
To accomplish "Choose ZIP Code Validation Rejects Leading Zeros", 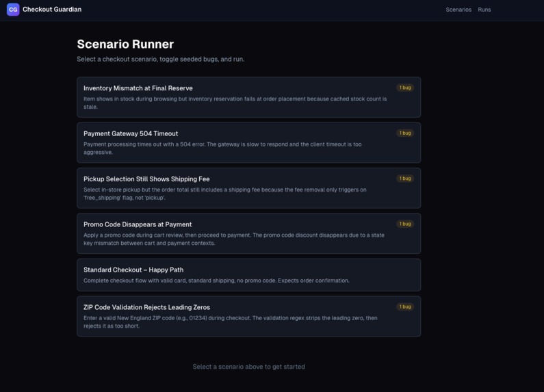I will click(249, 316).
